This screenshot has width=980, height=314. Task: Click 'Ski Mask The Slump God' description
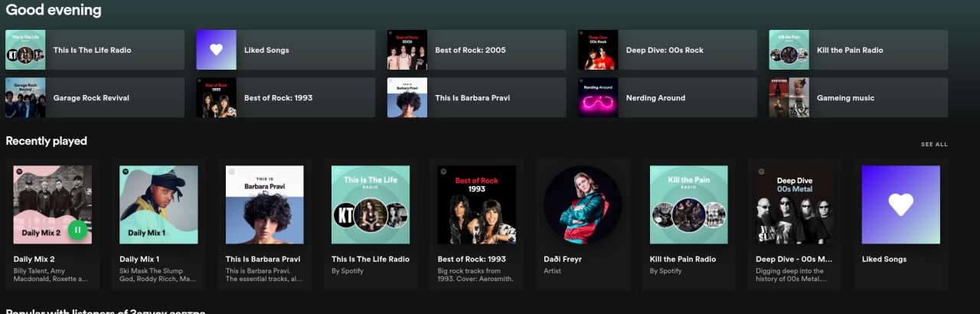coord(158,275)
